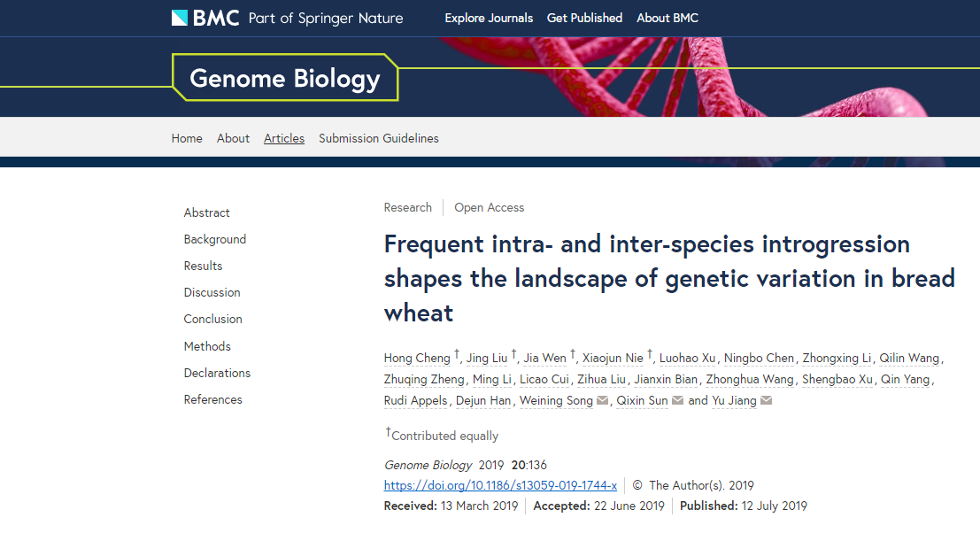This screenshot has width=980, height=533.
Task: View author Hong Cheng details
Action: 417,358
